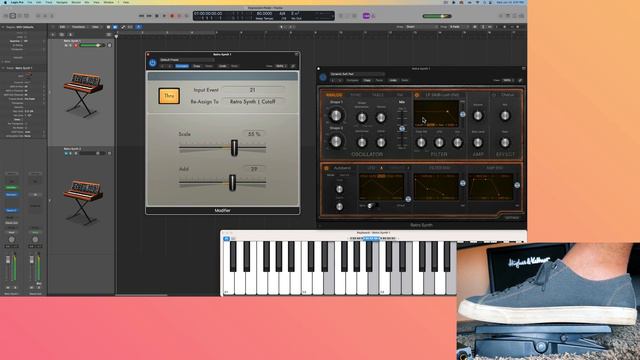Click the Shape 2 oscillator knob

click(x=336, y=142)
